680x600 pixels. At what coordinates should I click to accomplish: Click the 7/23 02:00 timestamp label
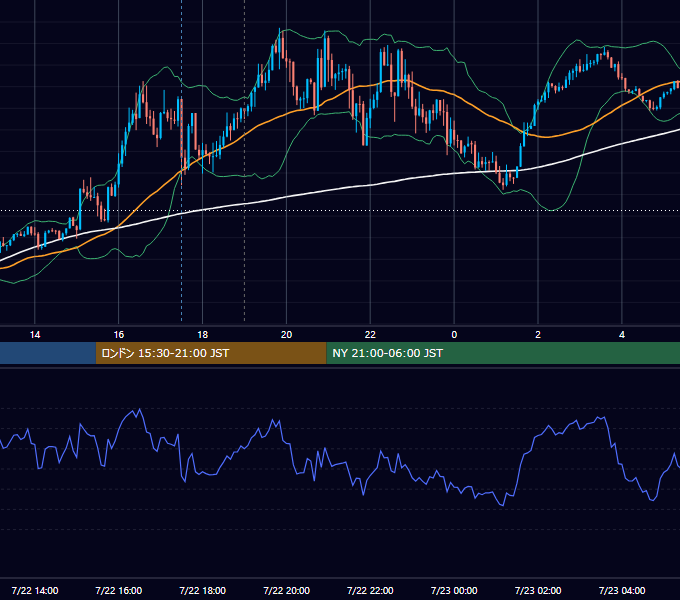click(x=538, y=590)
